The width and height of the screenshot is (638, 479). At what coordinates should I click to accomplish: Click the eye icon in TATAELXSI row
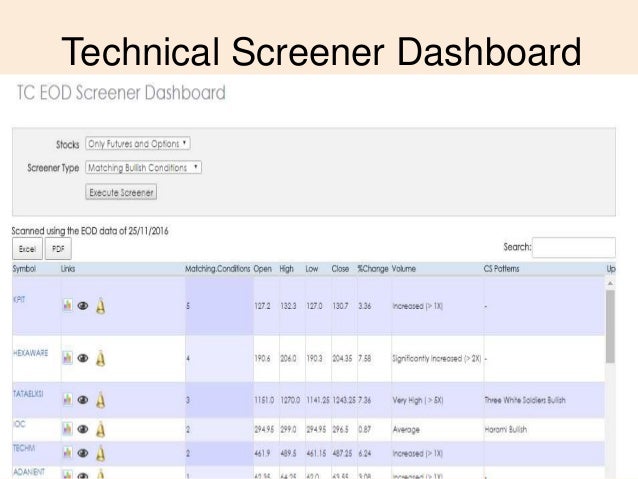coord(83,400)
